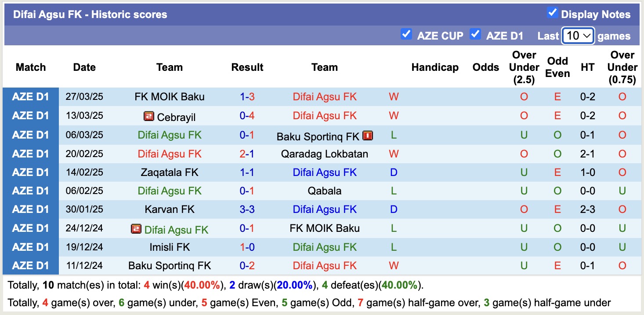Screen dimensions: 644x315
Task: Uncheck the AZE D1 filter
Action: point(476,33)
